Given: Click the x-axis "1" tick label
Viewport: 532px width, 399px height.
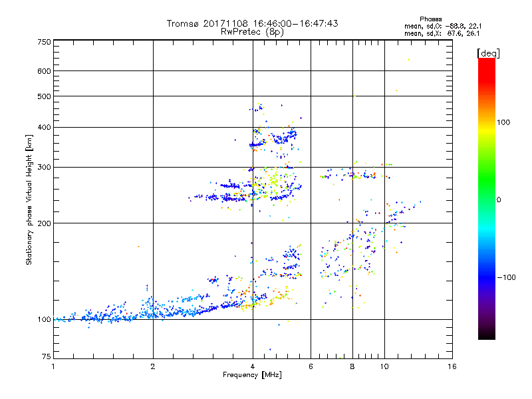Looking at the screenshot, I should pyautogui.click(x=53, y=366).
